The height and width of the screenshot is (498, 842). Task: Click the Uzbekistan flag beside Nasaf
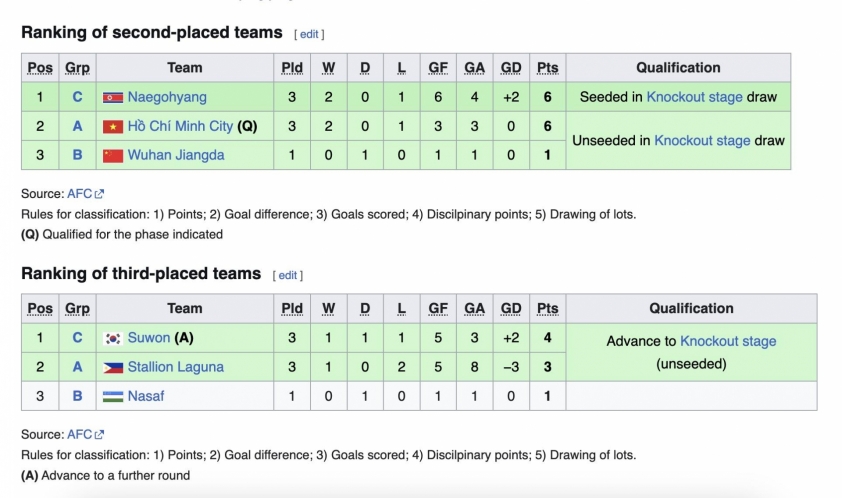[x=113, y=396]
